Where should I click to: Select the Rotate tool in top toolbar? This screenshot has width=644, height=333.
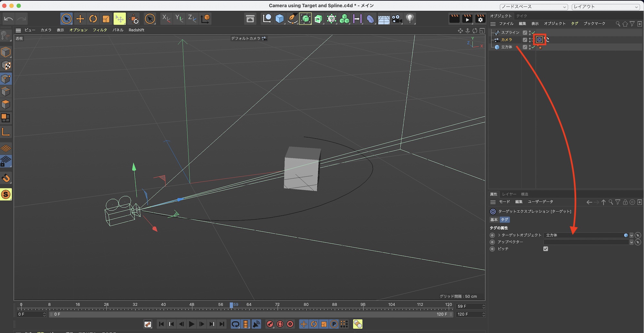pyautogui.click(x=93, y=19)
